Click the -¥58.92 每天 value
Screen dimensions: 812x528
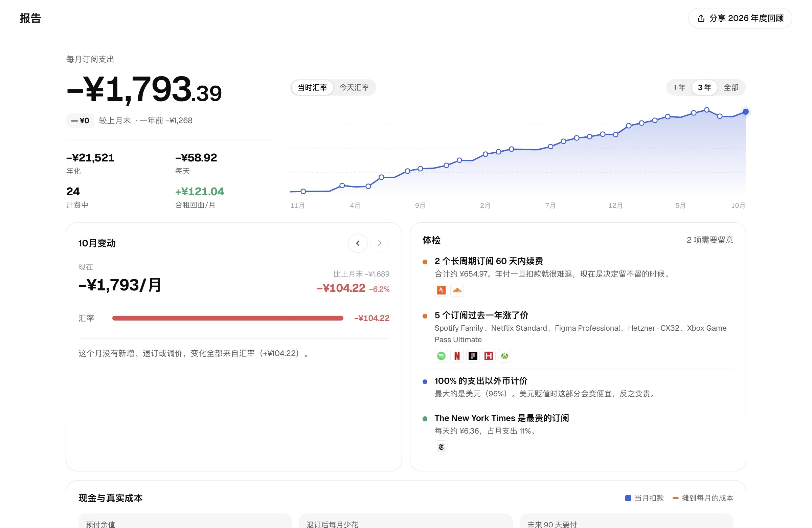click(x=196, y=158)
